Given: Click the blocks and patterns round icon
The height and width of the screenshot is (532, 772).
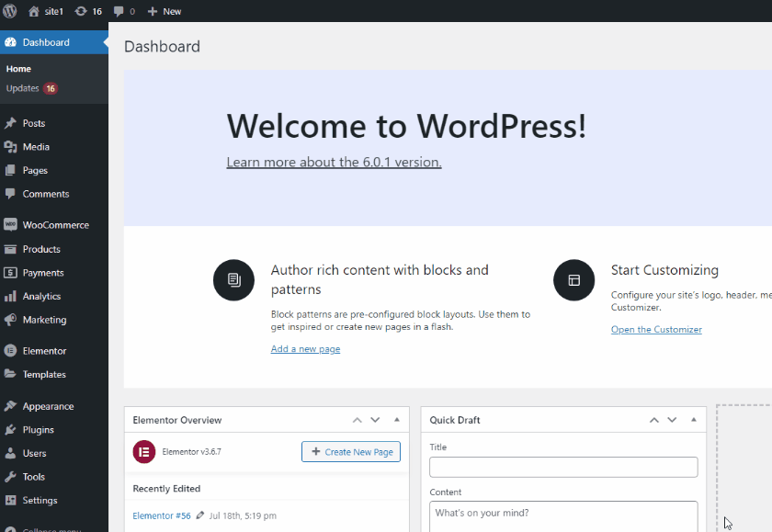Looking at the screenshot, I should click(233, 280).
